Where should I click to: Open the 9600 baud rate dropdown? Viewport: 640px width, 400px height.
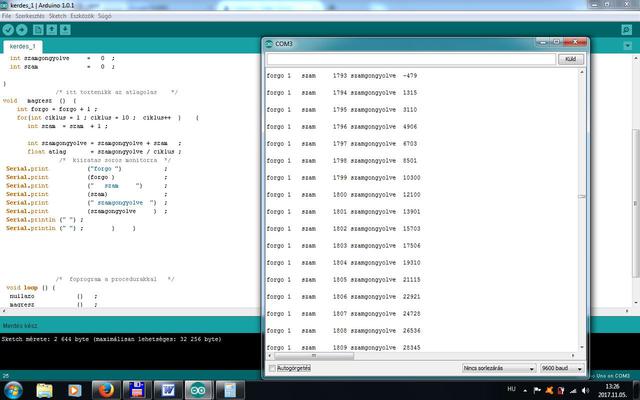point(563,368)
